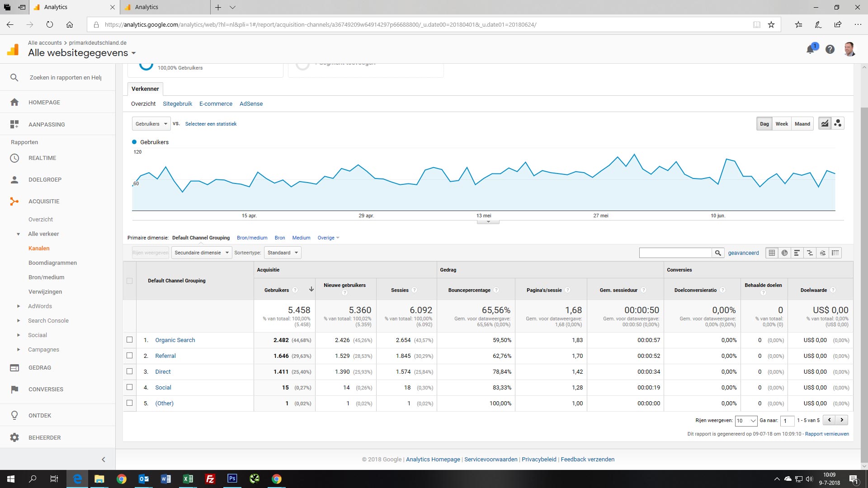Open the rows-per-page dropdown

tap(746, 420)
